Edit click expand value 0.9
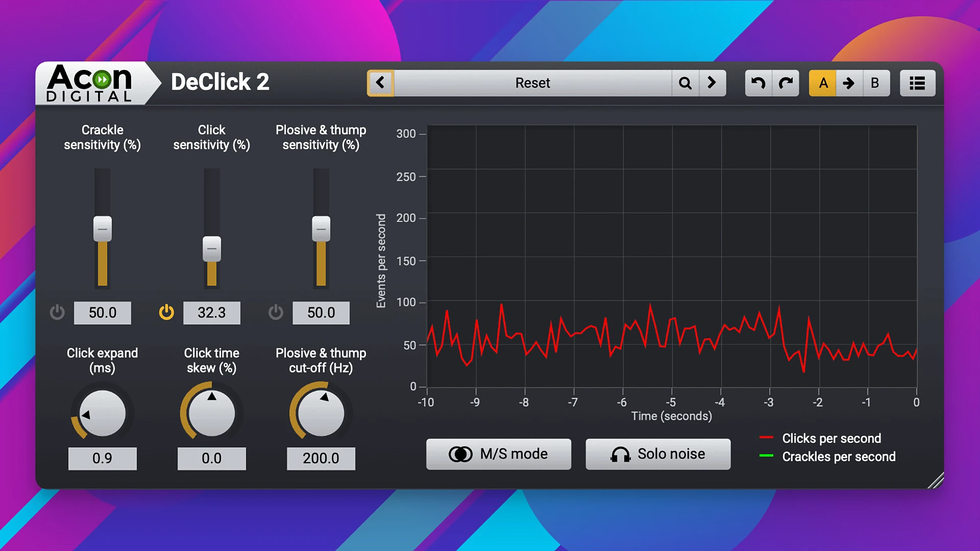980x551 pixels. tap(103, 458)
